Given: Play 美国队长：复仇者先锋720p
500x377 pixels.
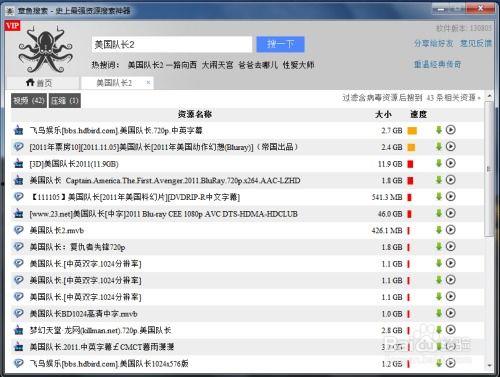Looking at the screenshot, I should (451, 246).
